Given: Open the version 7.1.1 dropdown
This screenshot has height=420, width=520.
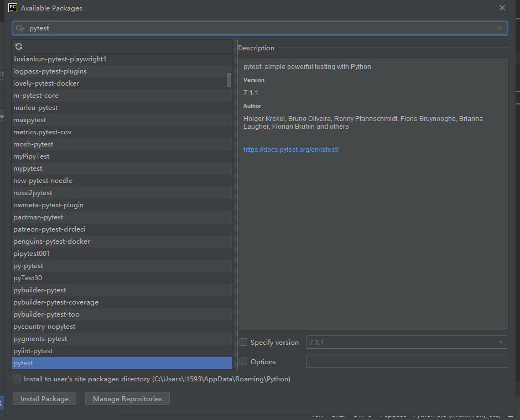Looking at the screenshot, I should [x=406, y=342].
